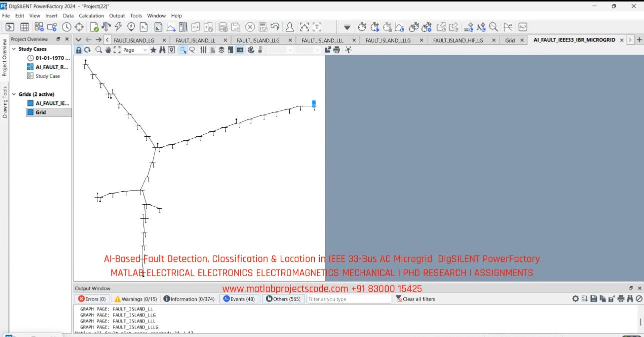Collapse the Study Cases tree section
The height and width of the screenshot is (337, 644).
[13, 49]
